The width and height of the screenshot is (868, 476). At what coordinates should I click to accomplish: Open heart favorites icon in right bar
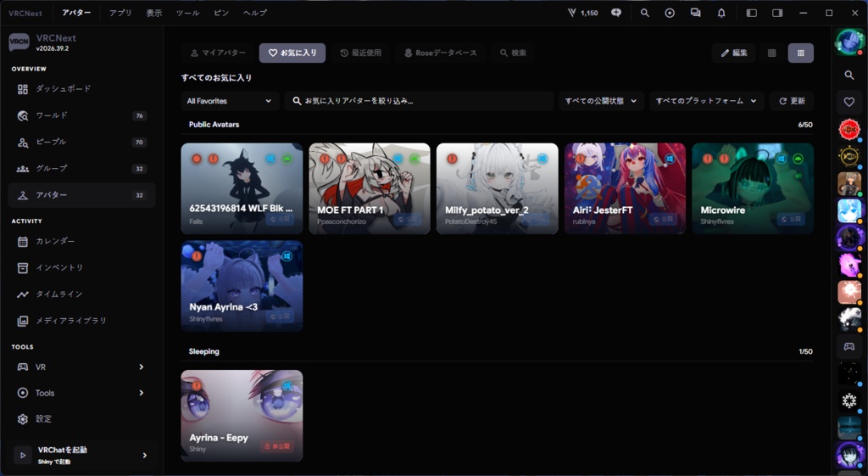[x=849, y=102]
